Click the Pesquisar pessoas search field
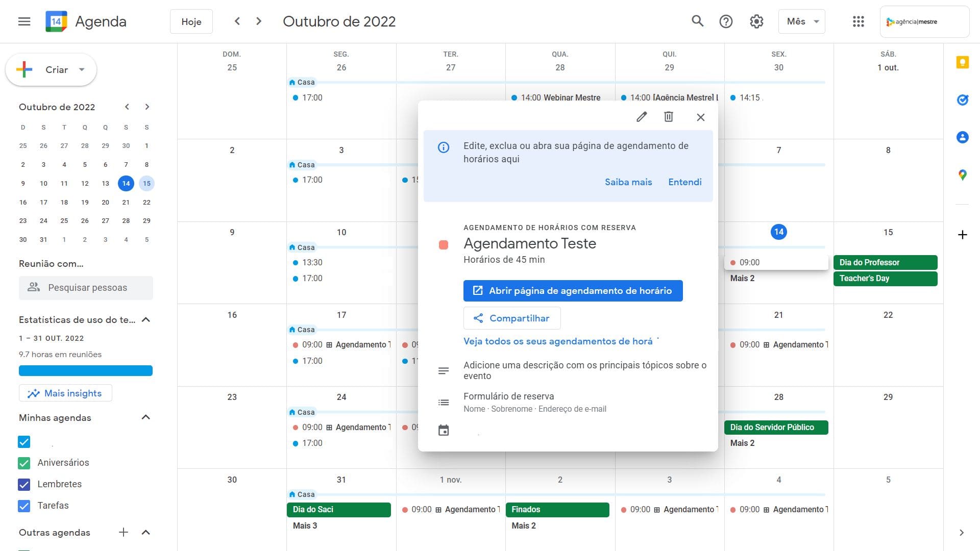Screen dimensions: 980x551 [x=87, y=288]
